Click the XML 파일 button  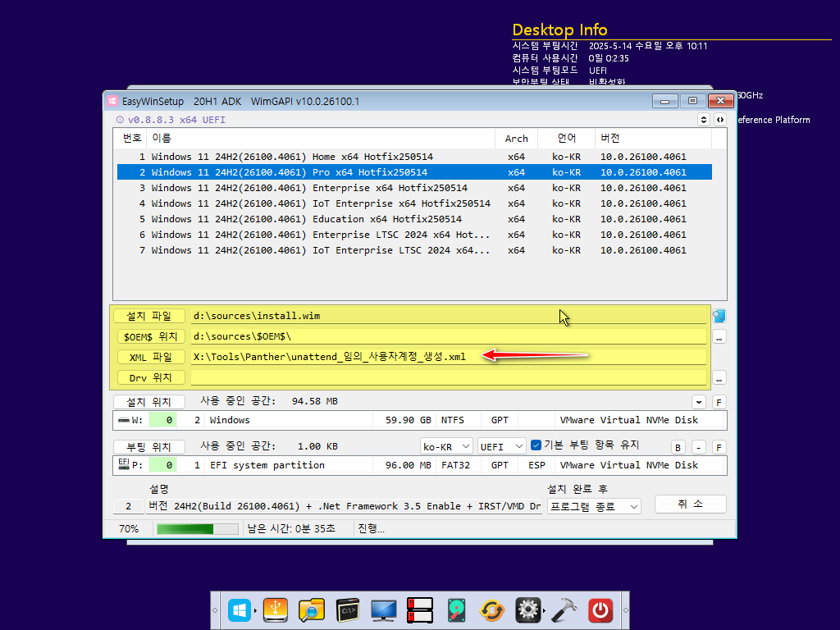[149, 357]
